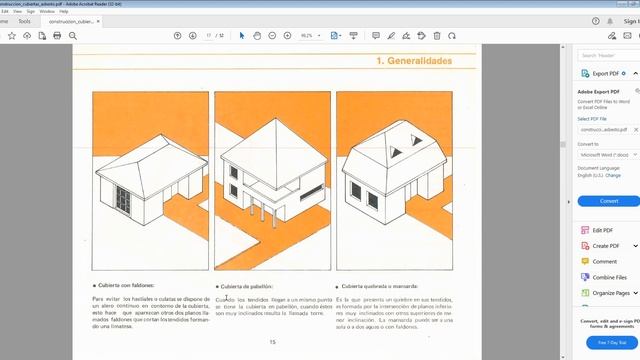Collapse the right tools pane arrow
Viewport: 640px width, 360px height.
pyautogui.click(x=569, y=202)
